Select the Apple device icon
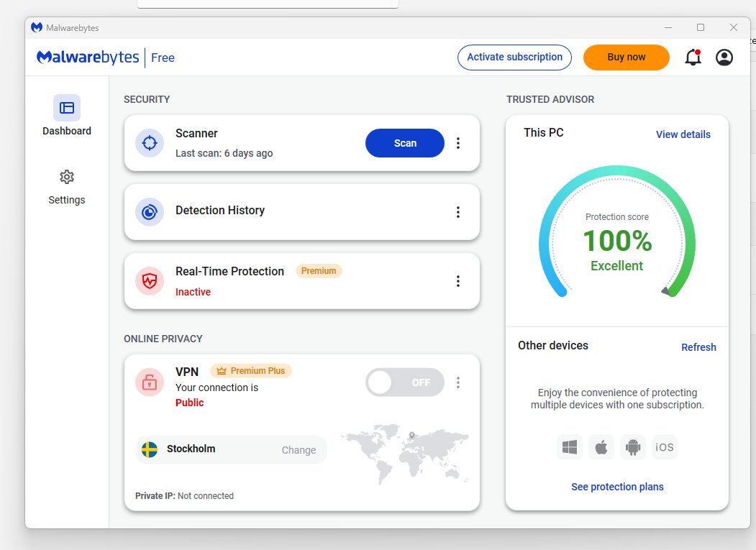 click(601, 447)
